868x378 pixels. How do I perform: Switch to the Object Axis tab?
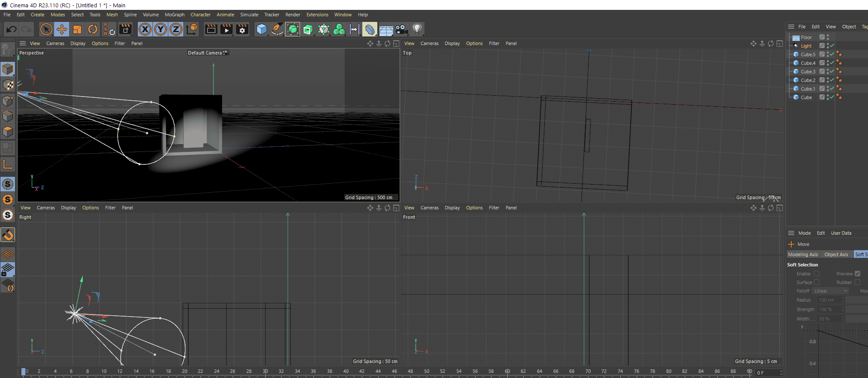pos(836,254)
